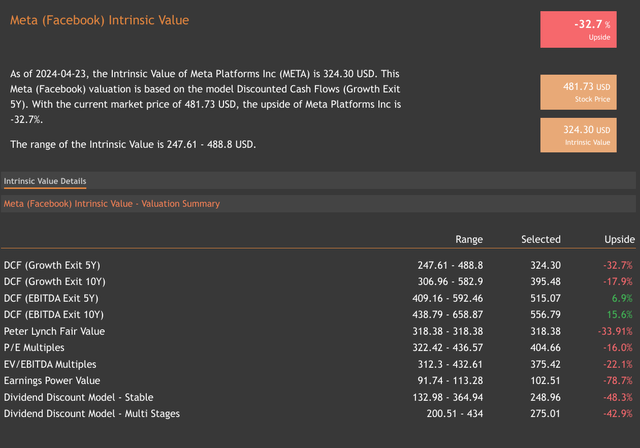Image resolution: width=640 pixels, height=448 pixels.
Task: Select the selected value 275.01
Action: click(546, 414)
